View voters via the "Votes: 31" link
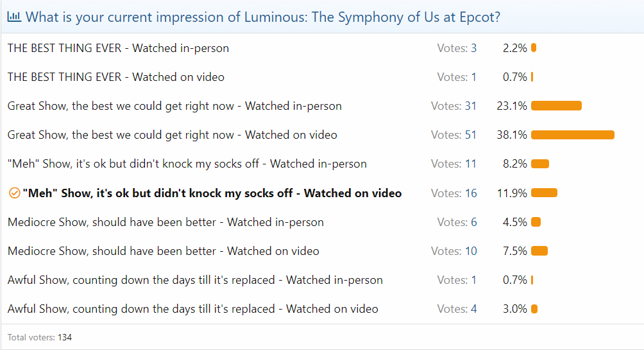Viewport: 644px width, 350px height. tap(454, 106)
